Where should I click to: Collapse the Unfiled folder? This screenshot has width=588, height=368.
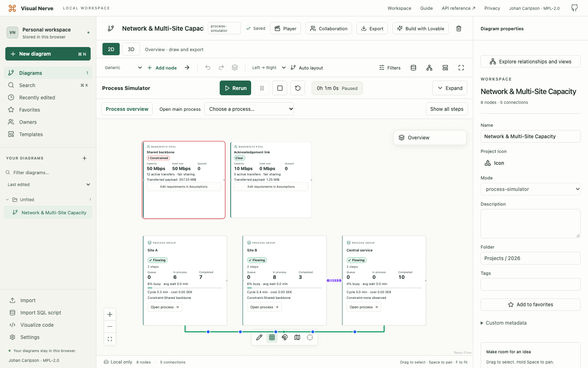(49, 200)
